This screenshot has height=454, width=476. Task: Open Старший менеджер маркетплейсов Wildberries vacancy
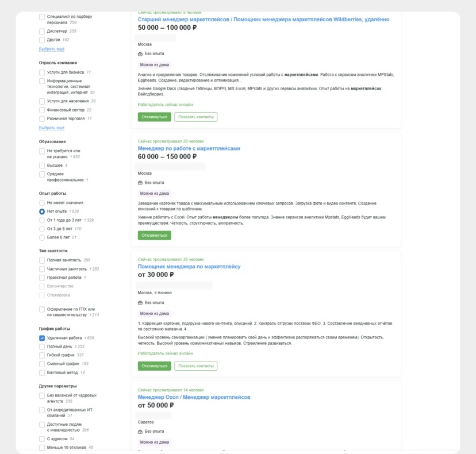263,20
